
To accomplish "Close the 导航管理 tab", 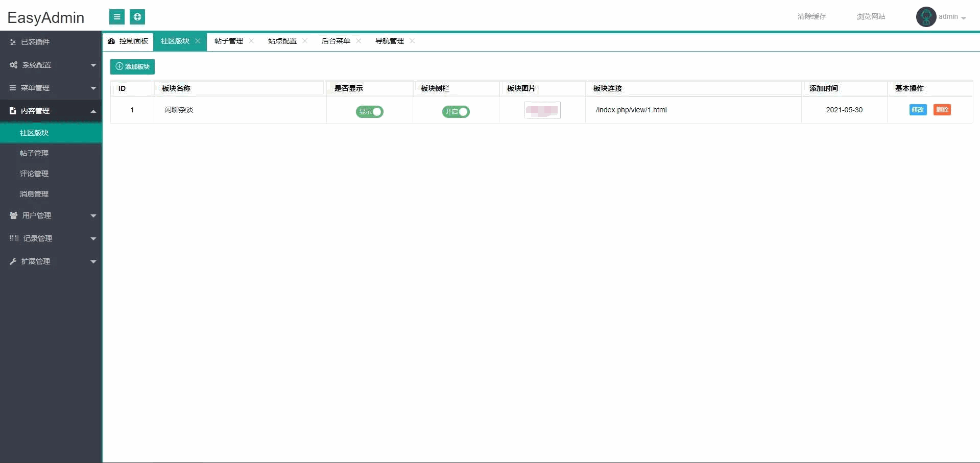I will coord(412,41).
